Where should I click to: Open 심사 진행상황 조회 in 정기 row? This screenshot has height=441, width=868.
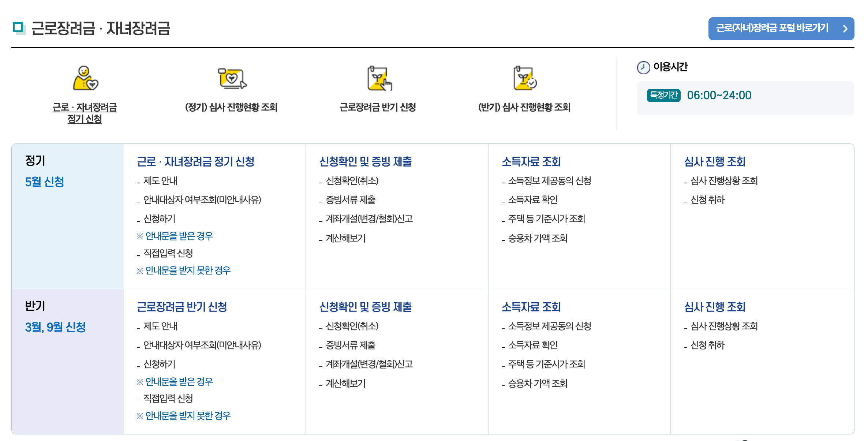coord(724,181)
